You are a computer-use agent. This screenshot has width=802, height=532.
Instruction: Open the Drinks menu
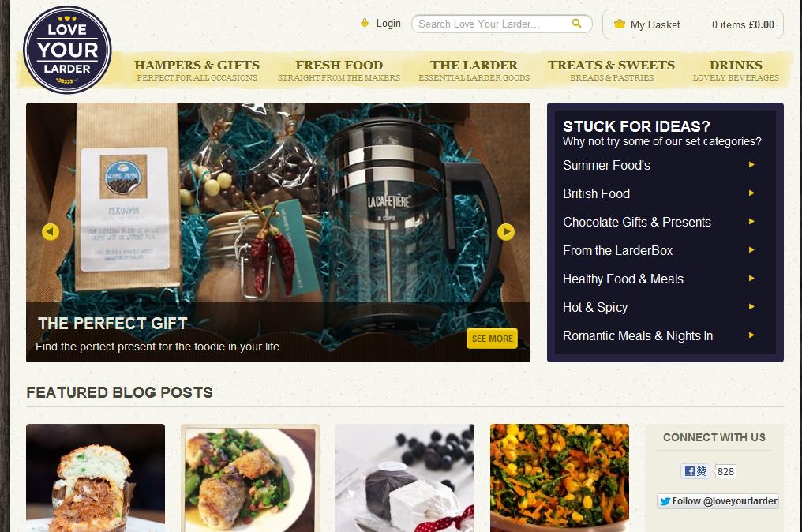click(736, 70)
